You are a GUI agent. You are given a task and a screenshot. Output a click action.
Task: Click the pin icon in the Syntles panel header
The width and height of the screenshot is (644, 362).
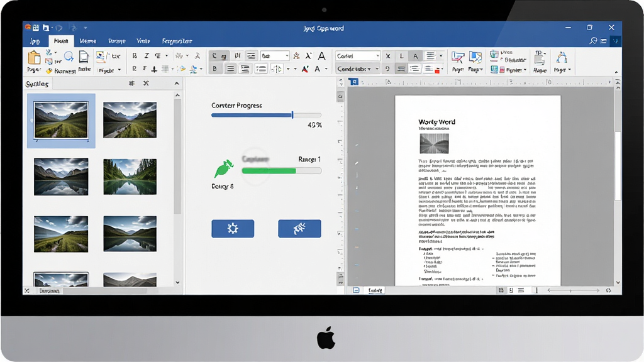(x=131, y=84)
